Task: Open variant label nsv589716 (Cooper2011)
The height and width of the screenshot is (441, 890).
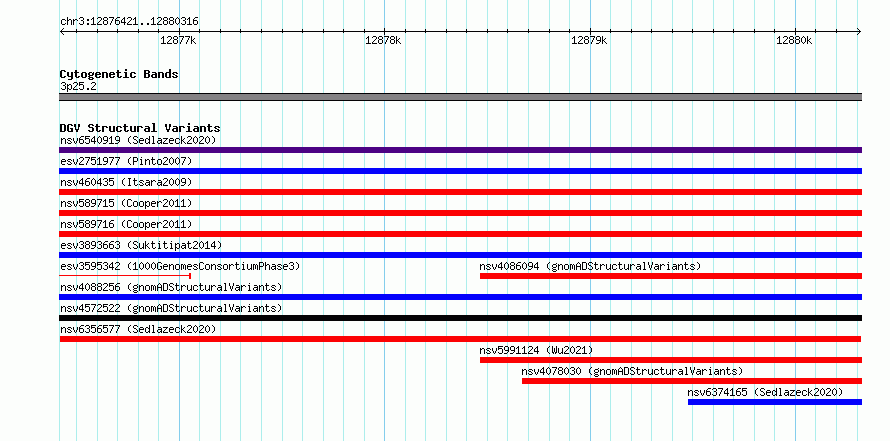Action: pyautogui.click(x=126, y=224)
